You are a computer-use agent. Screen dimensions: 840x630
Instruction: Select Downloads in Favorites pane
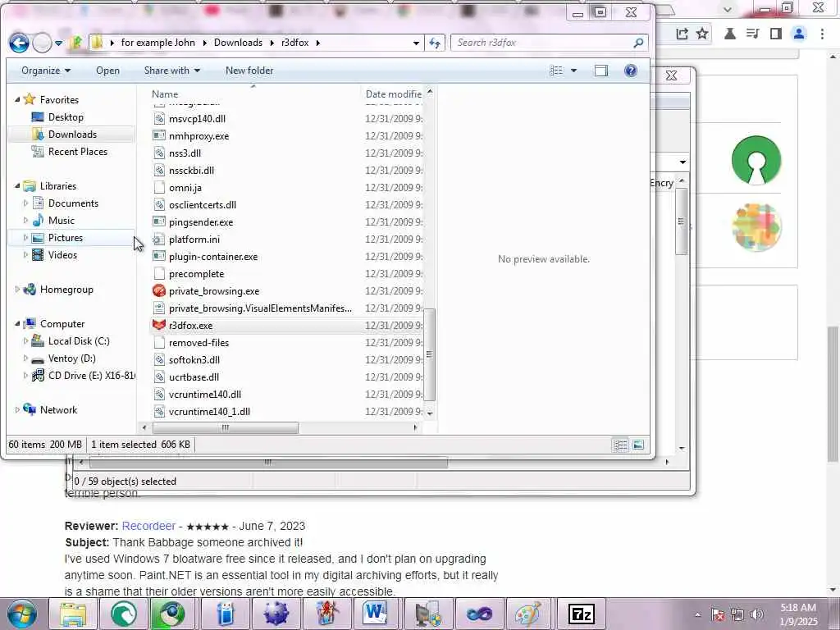pyautogui.click(x=72, y=135)
